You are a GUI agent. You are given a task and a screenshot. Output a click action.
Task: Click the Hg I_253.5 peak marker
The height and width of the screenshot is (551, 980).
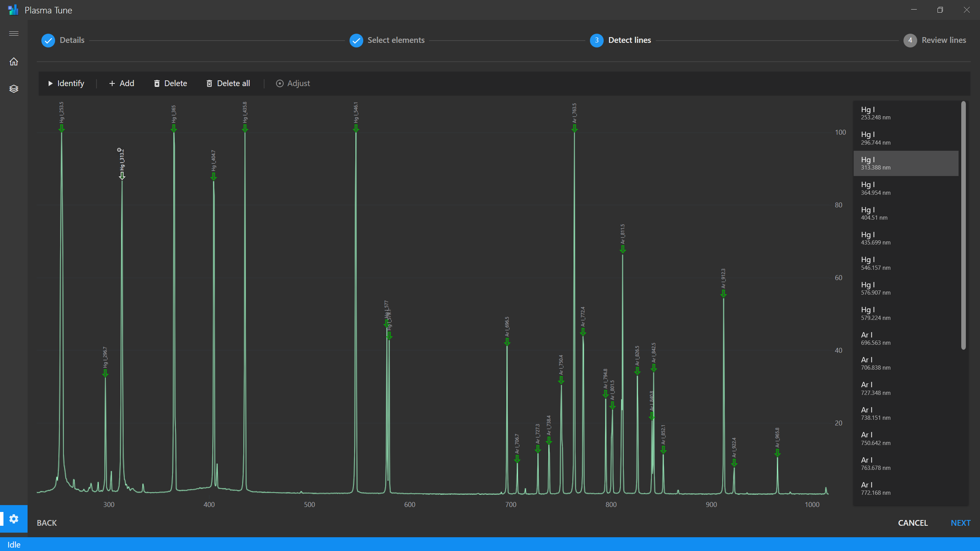coord(62,129)
